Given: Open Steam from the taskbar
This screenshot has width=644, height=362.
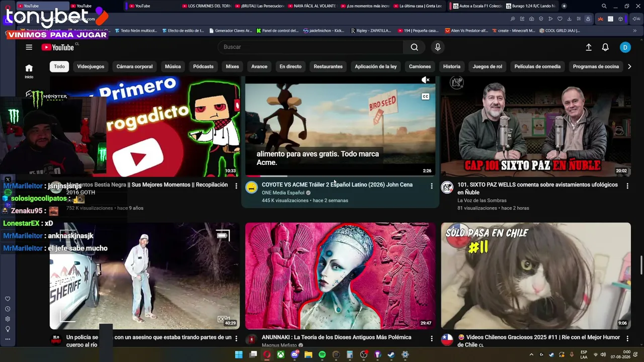Looking at the screenshot, I should coord(391,354).
